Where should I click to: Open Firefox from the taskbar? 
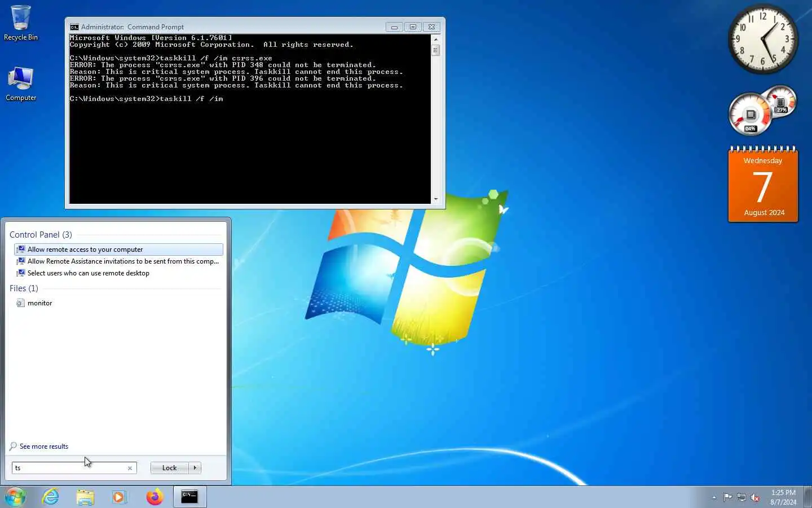[155, 497]
